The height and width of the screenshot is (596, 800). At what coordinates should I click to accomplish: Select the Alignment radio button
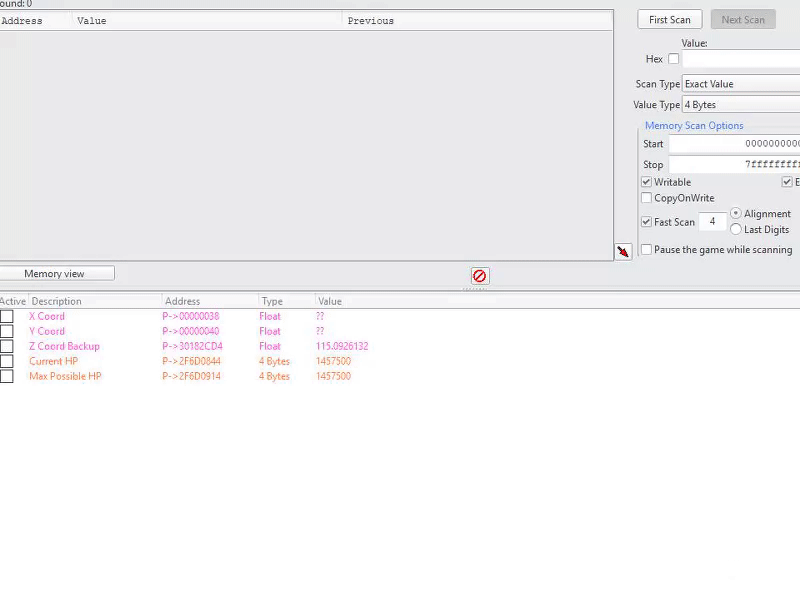tap(737, 213)
